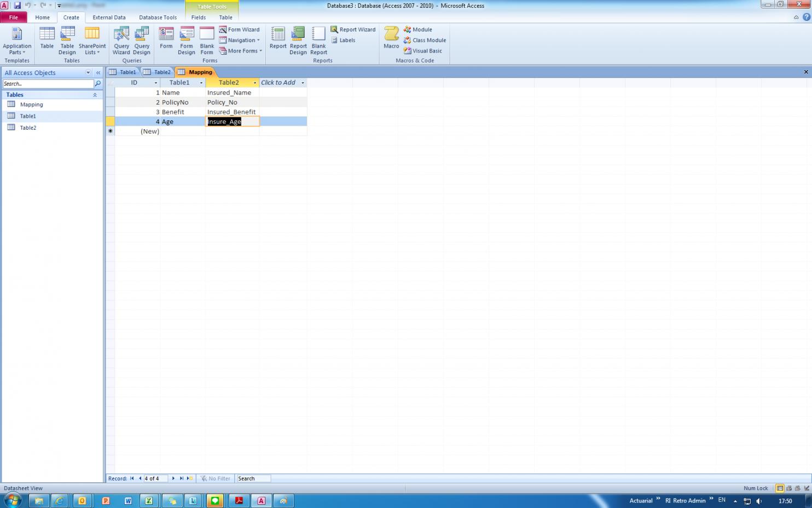Minimize the ribbon
Screen dimensions: 812x508
coord(796,18)
